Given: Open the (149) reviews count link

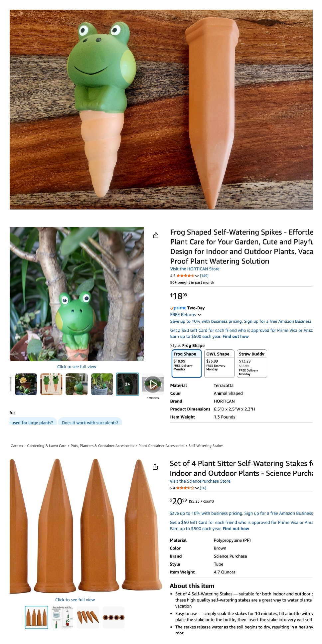Looking at the screenshot, I should click(x=204, y=276).
